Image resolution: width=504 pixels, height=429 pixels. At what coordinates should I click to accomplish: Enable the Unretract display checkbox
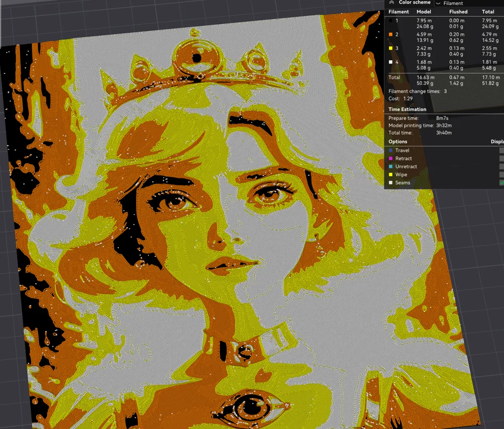(x=501, y=166)
